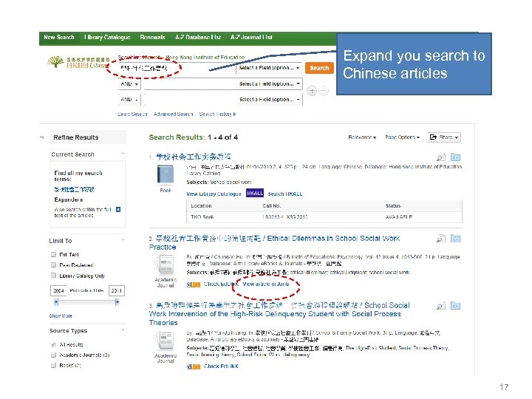The width and height of the screenshot is (532, 399).
Task: Open Library Catalogue in the green bar
Action: [107, 38]
